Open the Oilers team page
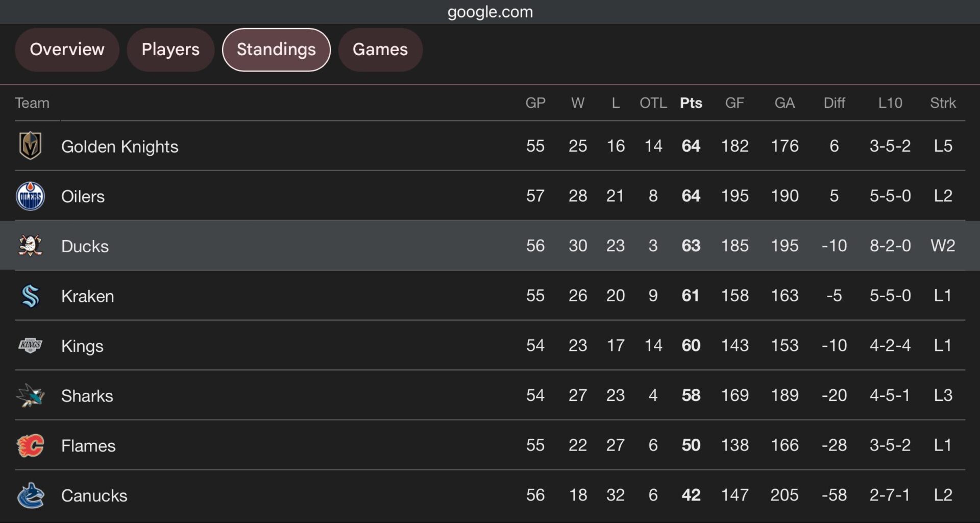The width and height of the screenshot is (980, 523). pyautogui.click(x=83, y=196)
